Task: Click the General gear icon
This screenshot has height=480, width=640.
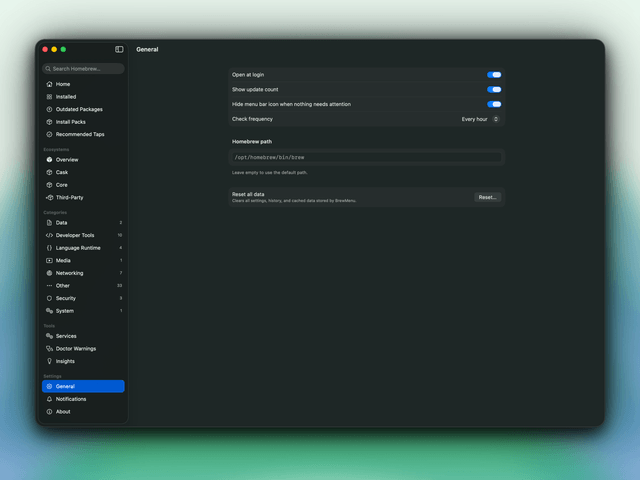Action: pyautogui.click(x=49, y=387)
